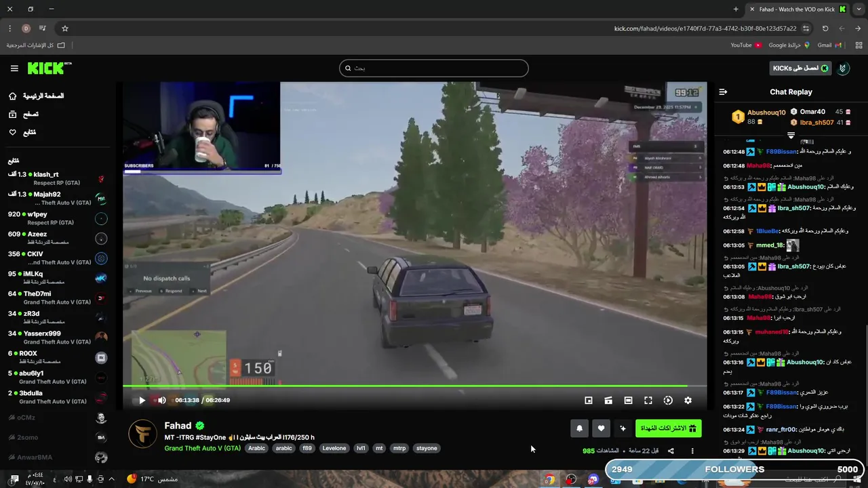Open the Fahad channel name link
The image size is (868, 488).
coord(178,426)
